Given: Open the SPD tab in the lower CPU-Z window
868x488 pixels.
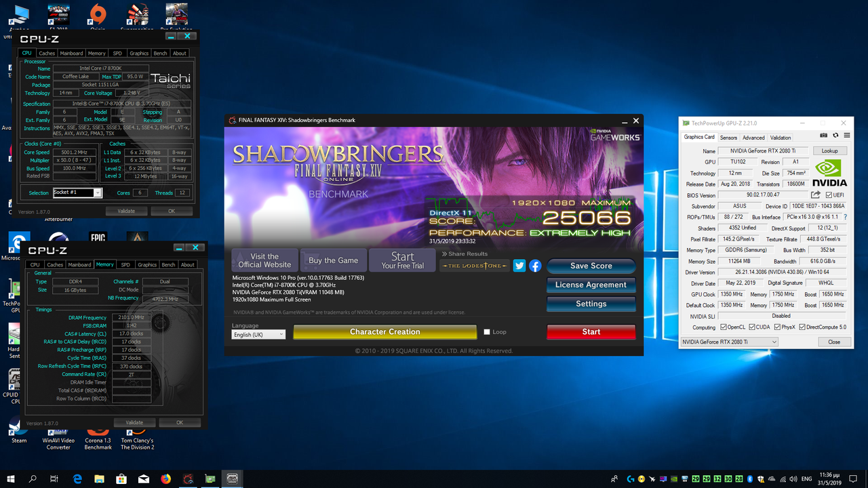Looking at the screenshot, I should click(x=125, y=264).
